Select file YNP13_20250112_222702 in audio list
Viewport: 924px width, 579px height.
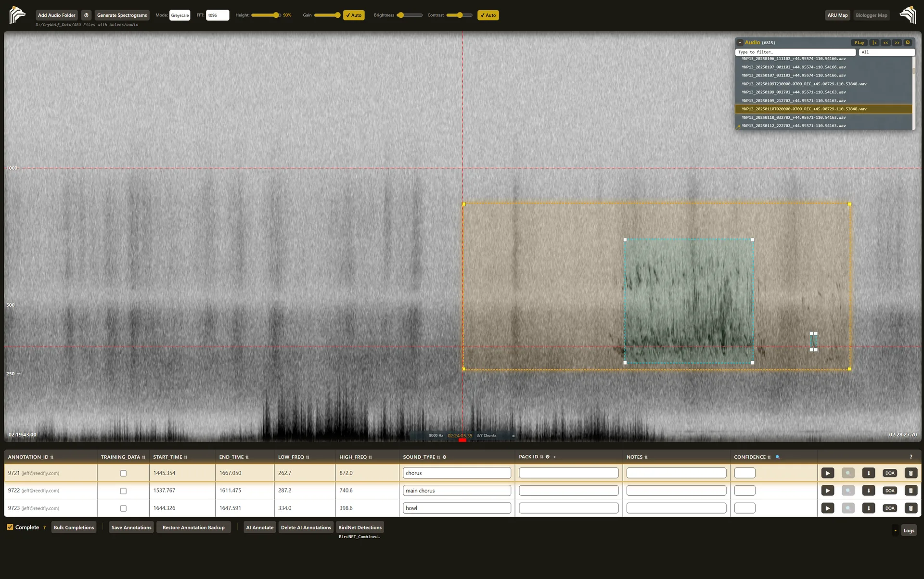[823, 126]
